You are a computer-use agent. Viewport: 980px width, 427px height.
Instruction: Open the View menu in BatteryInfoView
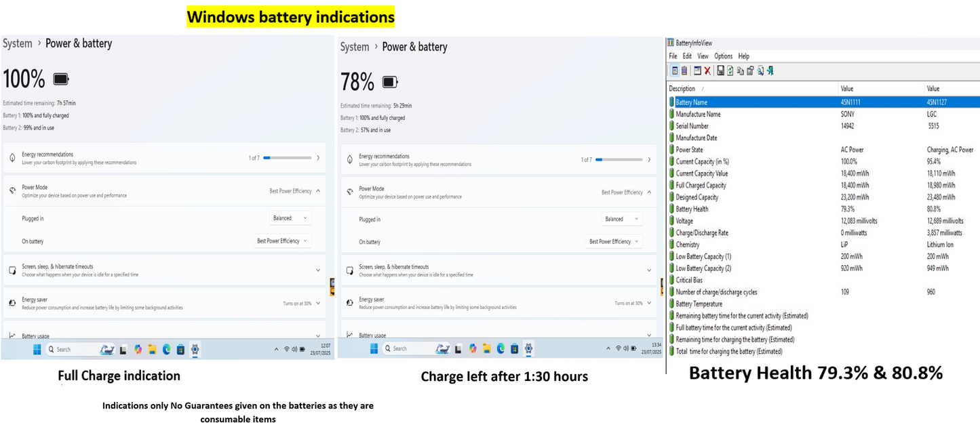point(703,56)
